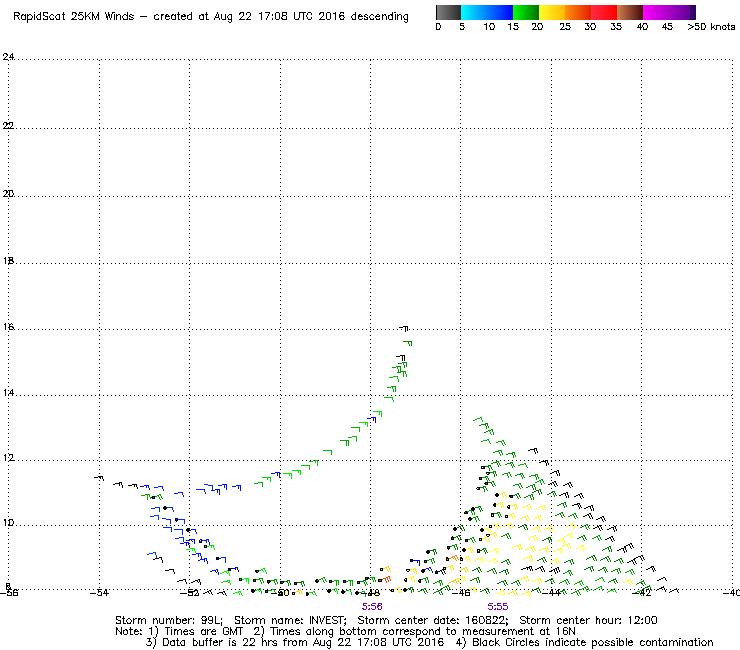This screenshot has height=650, width=740.
Task: Click the 'Storm name: INVEST' text
Action: coord(290,620)
